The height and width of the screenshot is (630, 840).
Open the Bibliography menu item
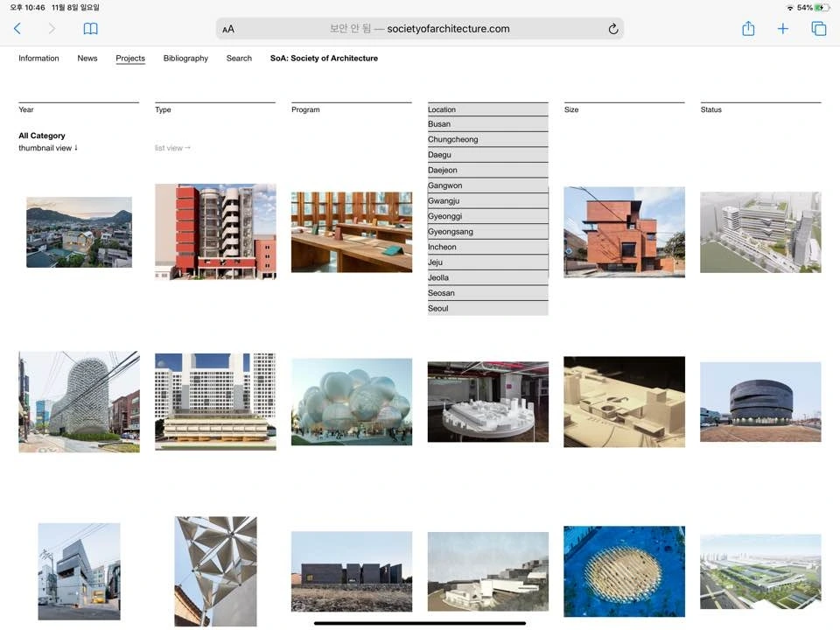point(185,59)
